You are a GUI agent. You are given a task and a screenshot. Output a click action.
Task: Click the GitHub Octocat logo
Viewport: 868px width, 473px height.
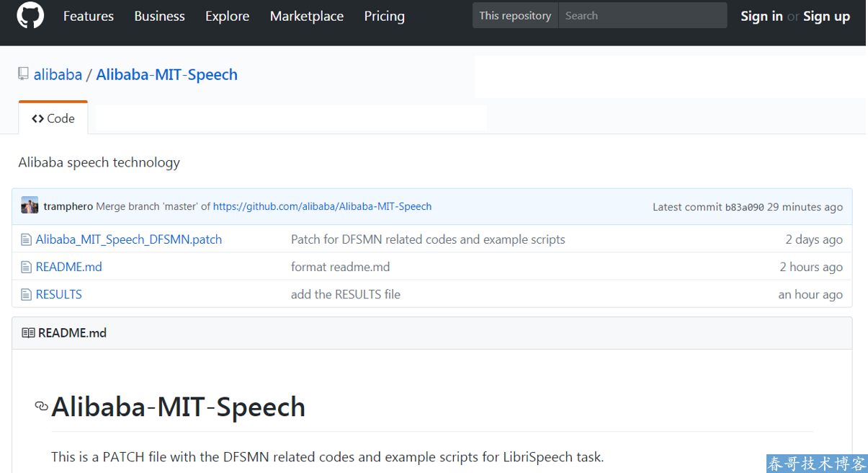pyautogui.click(x=30, y=15)
